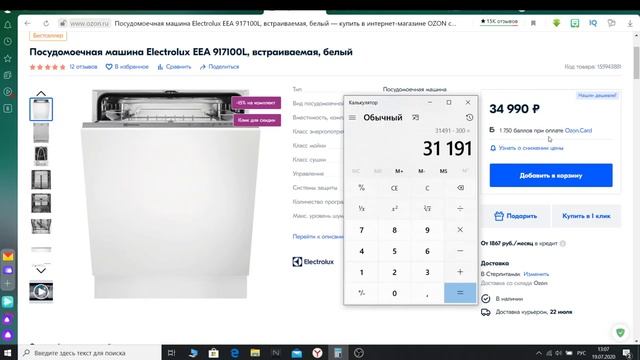Click the gift button with present icon

(x=516, y=216)
